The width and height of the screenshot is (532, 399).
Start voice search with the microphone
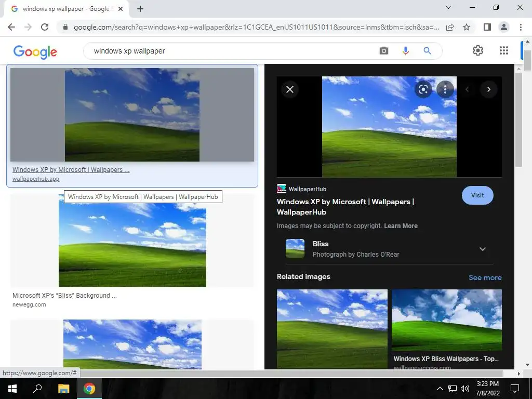405,51
